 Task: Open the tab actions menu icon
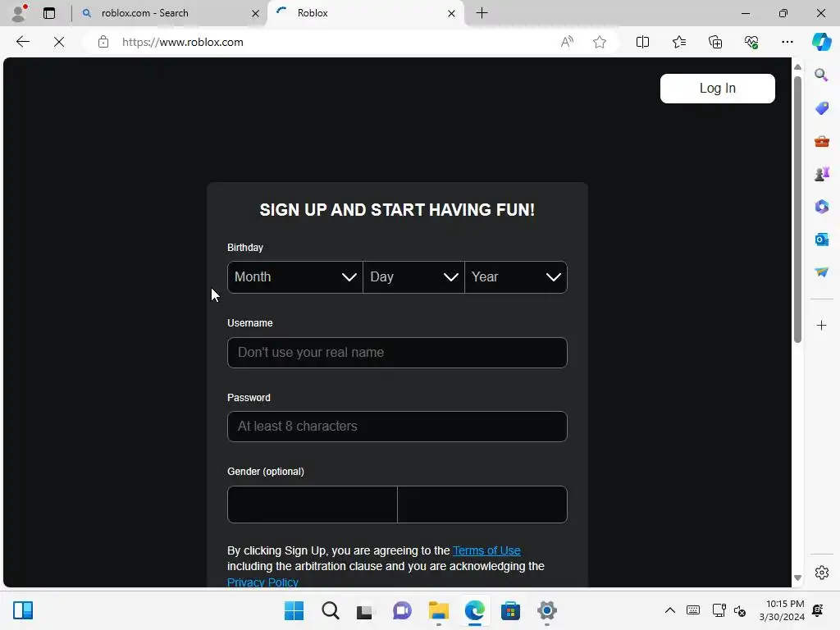(49, 13)
